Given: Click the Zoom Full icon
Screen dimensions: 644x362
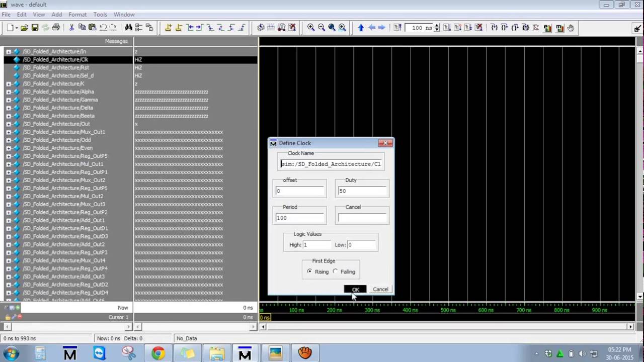Looking at the screenshot, I should tap(332, 28).
